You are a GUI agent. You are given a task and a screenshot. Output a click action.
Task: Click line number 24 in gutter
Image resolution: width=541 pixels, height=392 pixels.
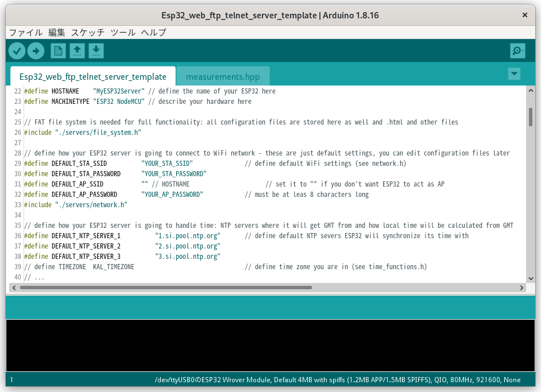point(18,112)
